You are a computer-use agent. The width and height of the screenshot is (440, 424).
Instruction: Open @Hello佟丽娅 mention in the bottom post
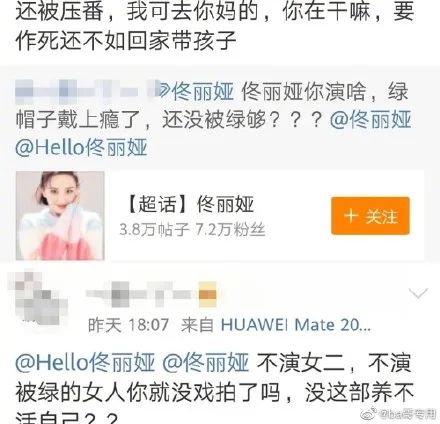(x=85, y=363)
